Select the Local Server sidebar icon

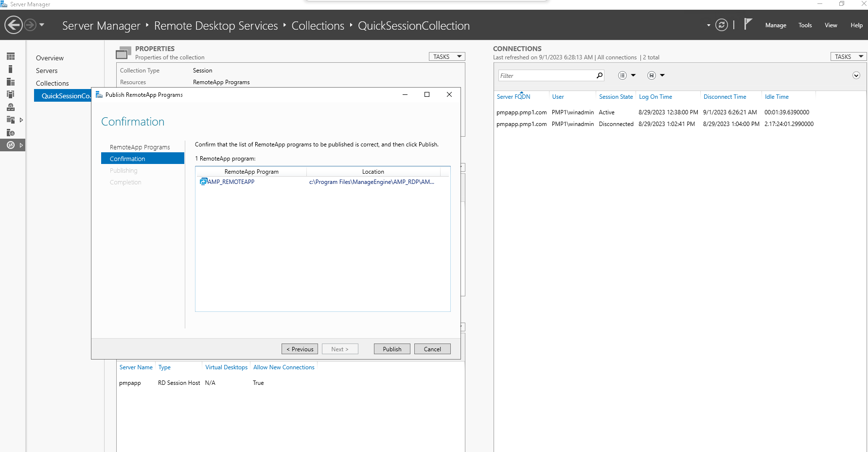11,69
